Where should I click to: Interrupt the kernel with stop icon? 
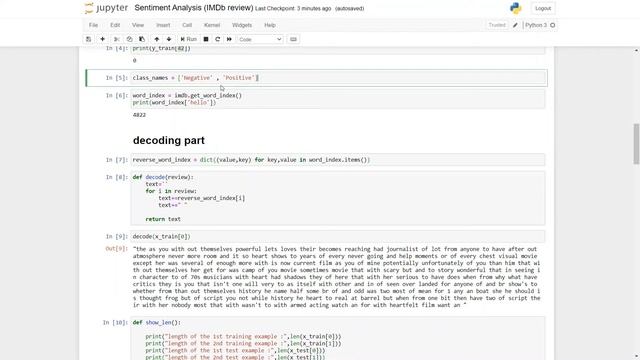coord(206,39)
